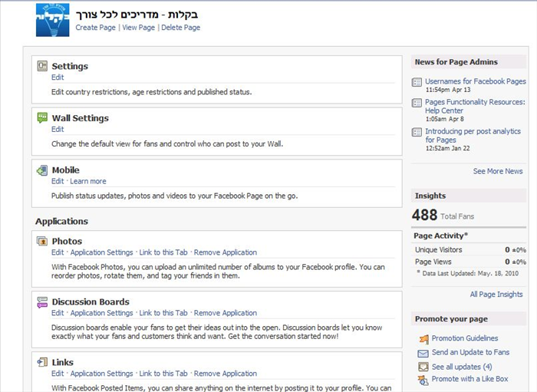
Task: Click the Insights section heading
Action: (x=430, y=196)
